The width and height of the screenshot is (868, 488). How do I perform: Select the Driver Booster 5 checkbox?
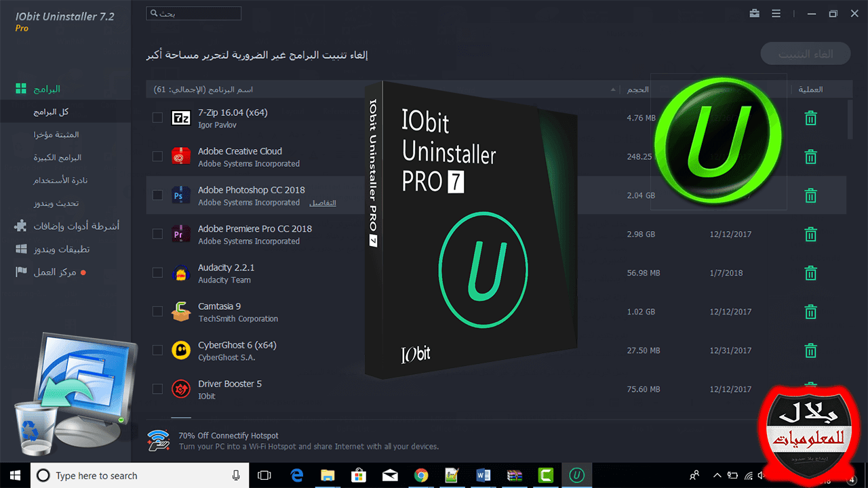tap(157, 389)
